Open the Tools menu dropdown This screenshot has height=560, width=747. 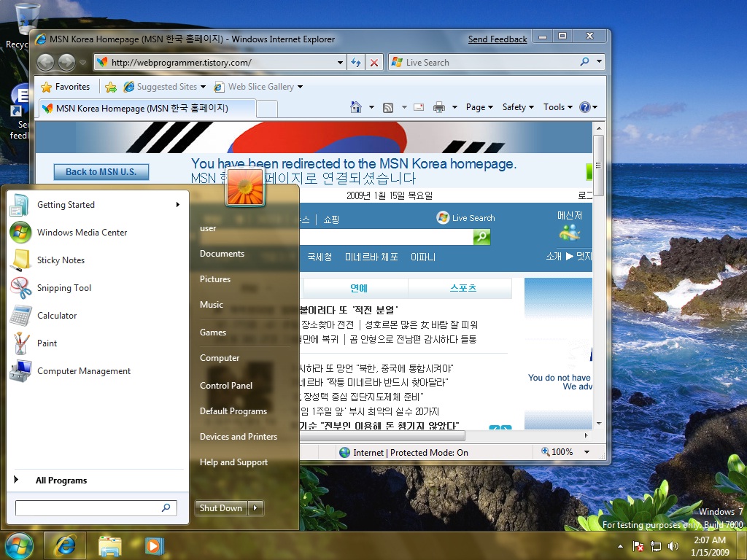tap(558, 107)
